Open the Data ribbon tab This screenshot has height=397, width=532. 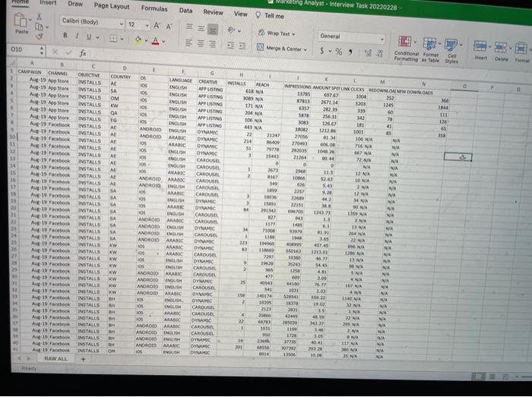(185, 11)
